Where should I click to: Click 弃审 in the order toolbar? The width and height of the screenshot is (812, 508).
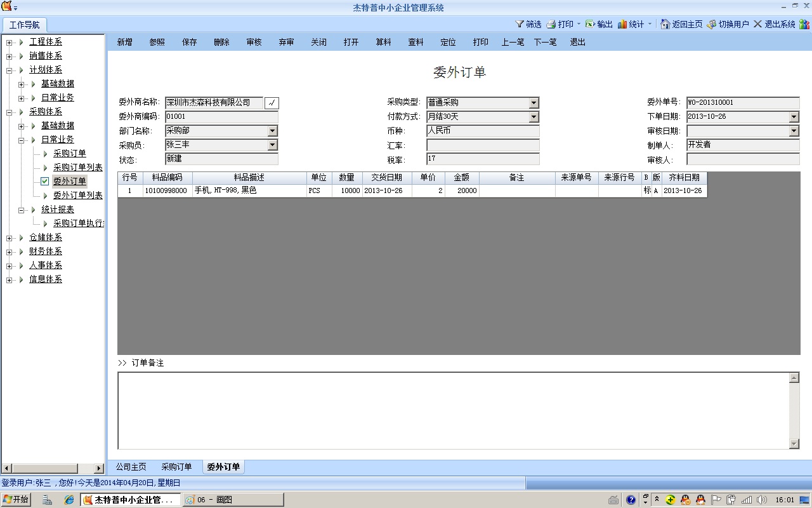tap(286, 42)
